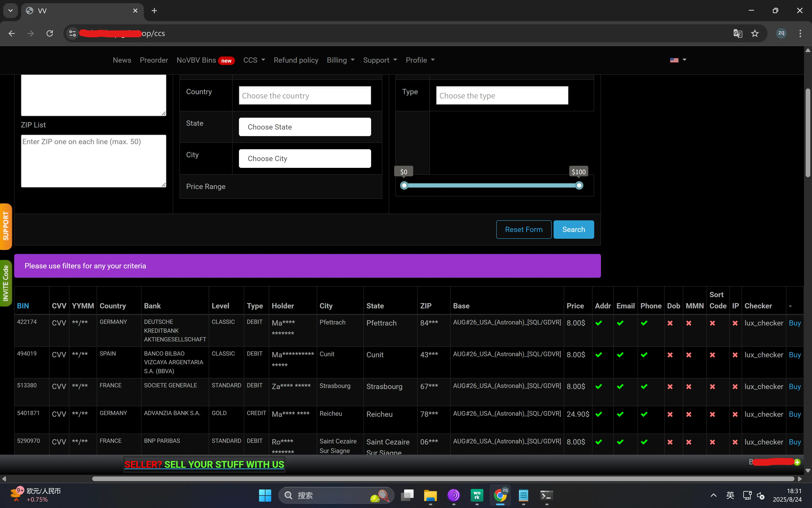
Task: Launch File Explorer from the taskbar
Action: (x=431, y=495)
